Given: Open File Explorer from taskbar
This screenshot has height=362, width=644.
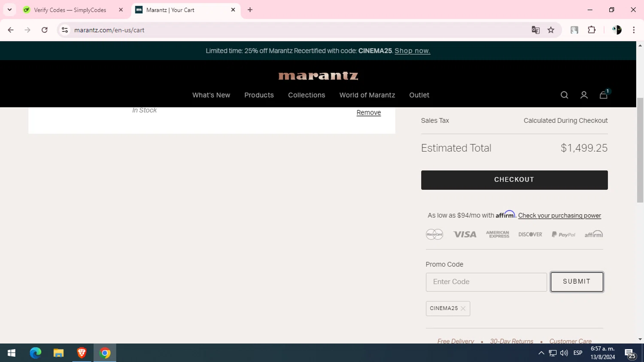Looking at the screenshot, I should [x=58, y=353].
